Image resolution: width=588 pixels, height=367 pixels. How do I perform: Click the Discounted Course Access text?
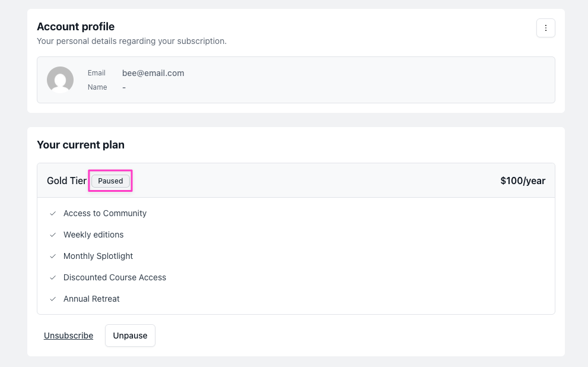coord(115,277)
